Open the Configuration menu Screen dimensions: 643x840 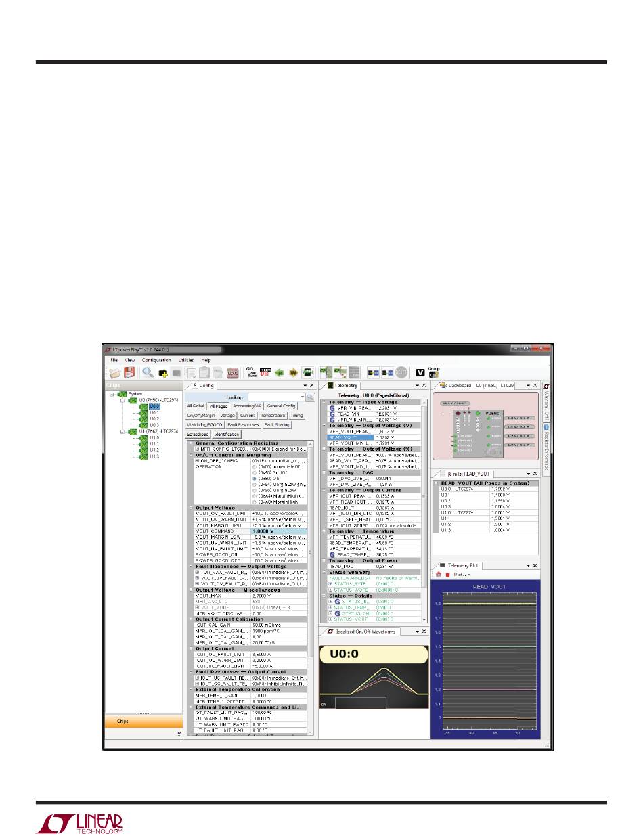tap(156, 360)
